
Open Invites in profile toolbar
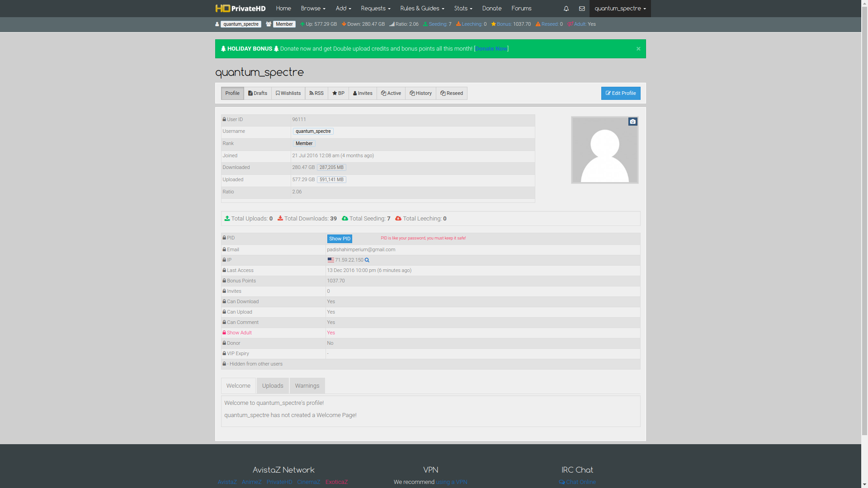(363, 94)
